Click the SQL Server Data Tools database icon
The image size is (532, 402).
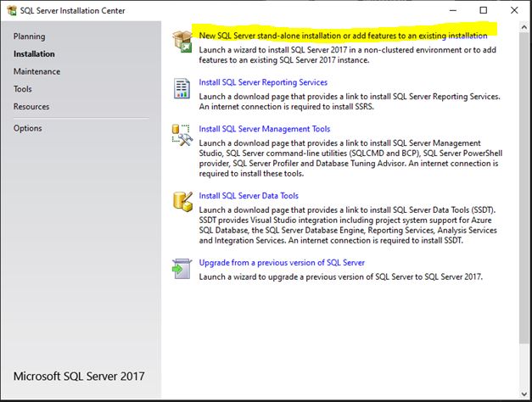(x=182, y=201)
